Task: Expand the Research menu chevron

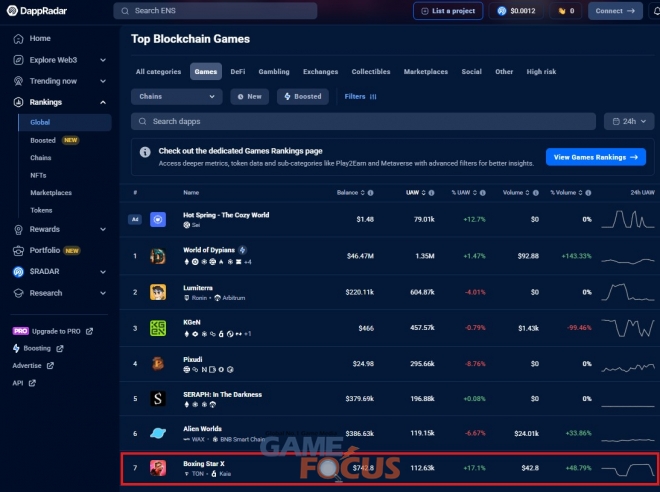Action: (103, 293)
